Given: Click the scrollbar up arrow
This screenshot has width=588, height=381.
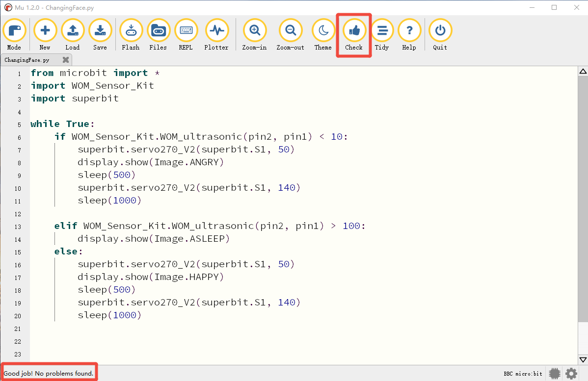Looking at the screenshot, I should pos(583,72).
